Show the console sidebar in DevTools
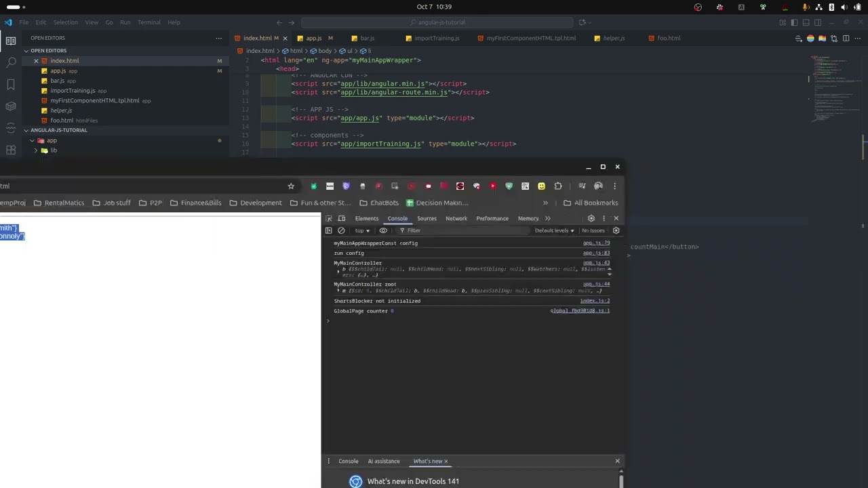Image resolution: width=868 pixels, height=488 pixels. coord(329,230)
